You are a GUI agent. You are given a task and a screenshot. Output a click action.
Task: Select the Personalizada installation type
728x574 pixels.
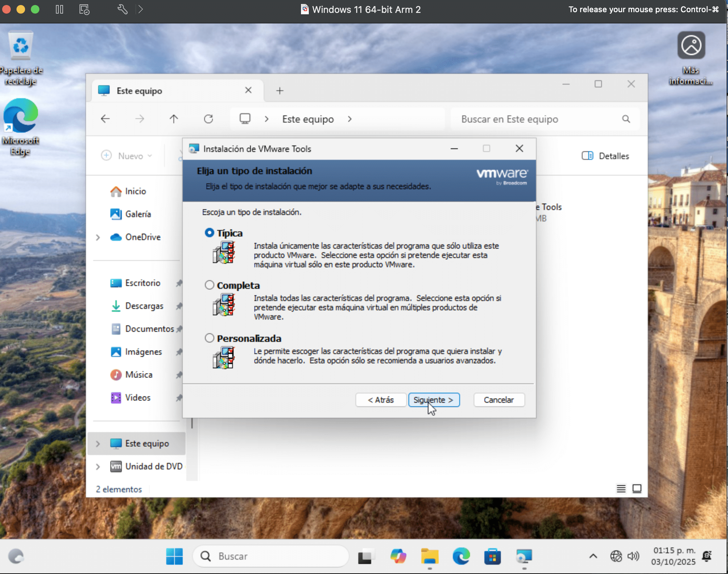pyautogui.click(x=209, y=338)
